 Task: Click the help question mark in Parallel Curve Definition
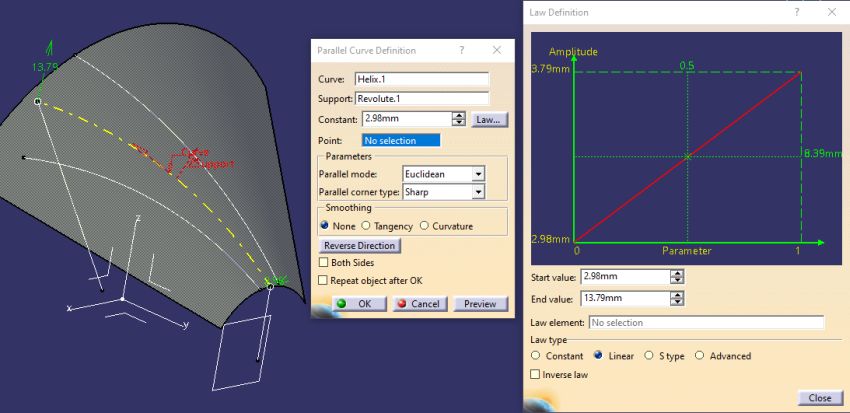click(461, 50)
